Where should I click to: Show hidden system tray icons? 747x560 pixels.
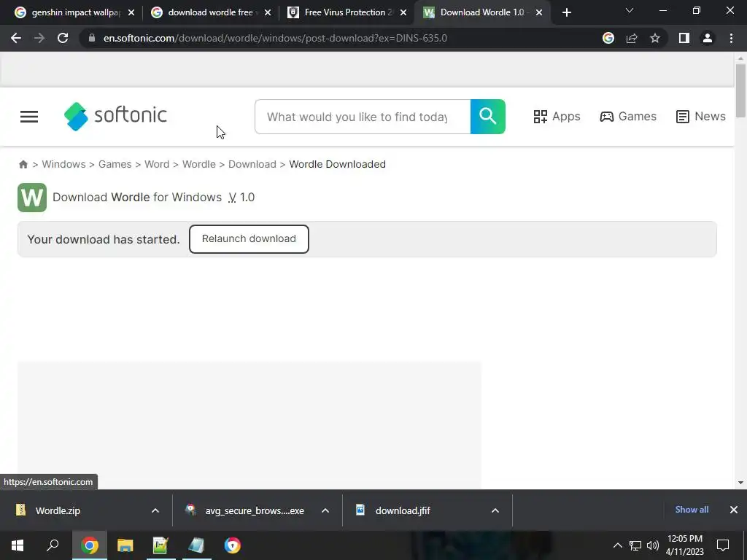point(617,545)
